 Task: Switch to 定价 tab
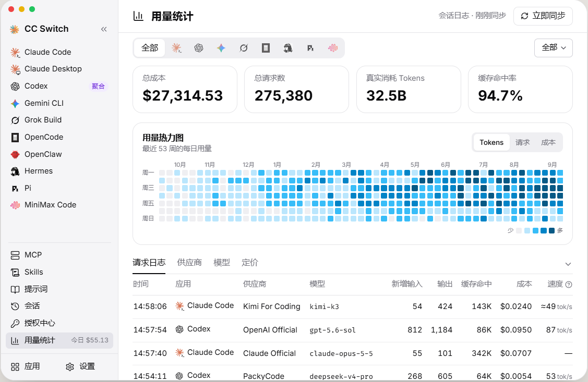click(250, 263)
